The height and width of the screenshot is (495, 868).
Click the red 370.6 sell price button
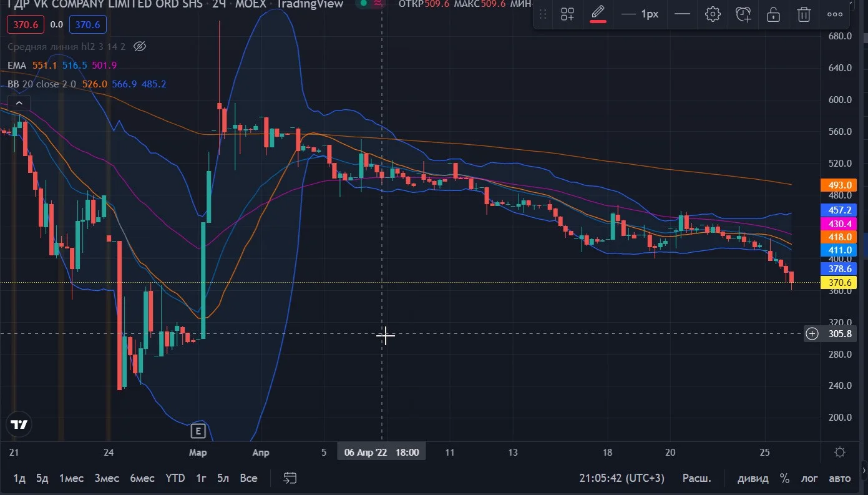(25, 25)
